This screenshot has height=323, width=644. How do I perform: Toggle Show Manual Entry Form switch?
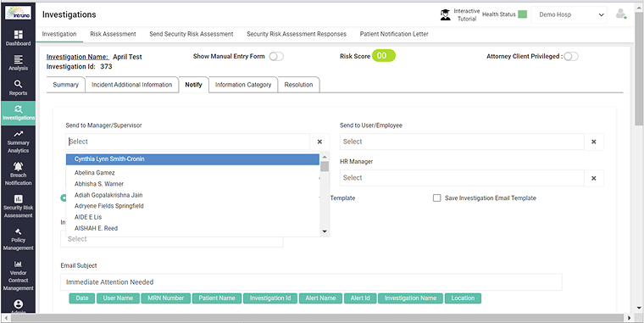click(x=276, y=57)
